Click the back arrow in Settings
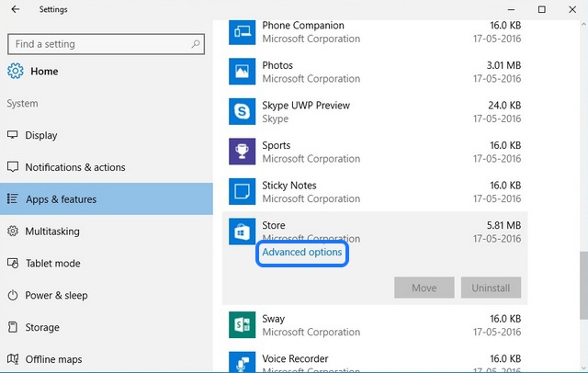This screenshot has height=373, width=588. 15,9
